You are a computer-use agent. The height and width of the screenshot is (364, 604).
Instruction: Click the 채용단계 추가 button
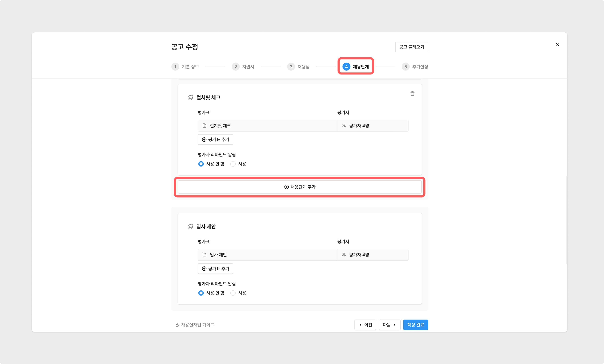(x=299, y=187)
